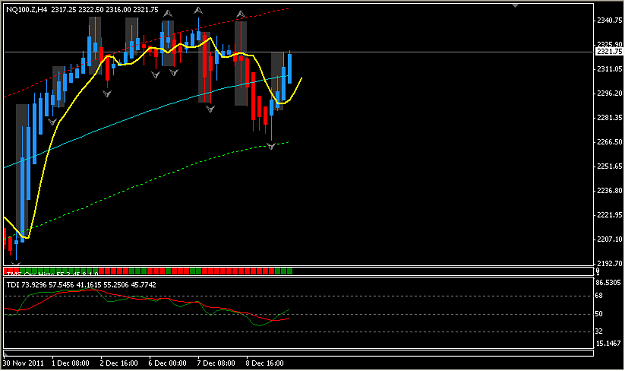The height and width of the screenshot is (371, 625).
Task: Click the 2281.35 price scale label
Action: pyautogui.click(x=609, y=118)
